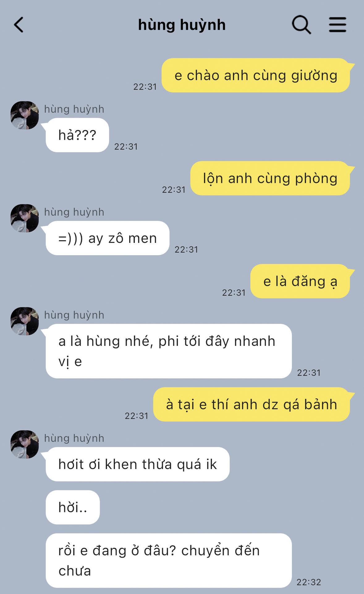Open avatar beside hơit ơi khen message

25,444
